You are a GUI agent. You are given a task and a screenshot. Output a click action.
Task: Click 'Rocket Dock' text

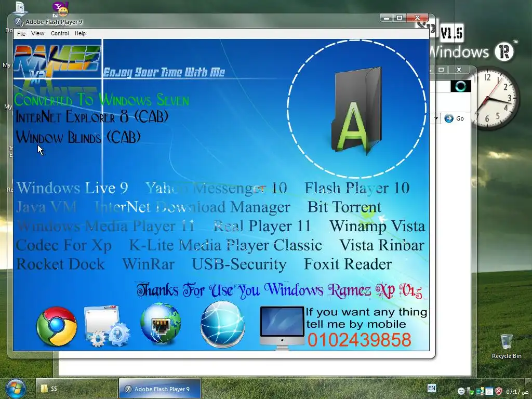click(60, 264)
